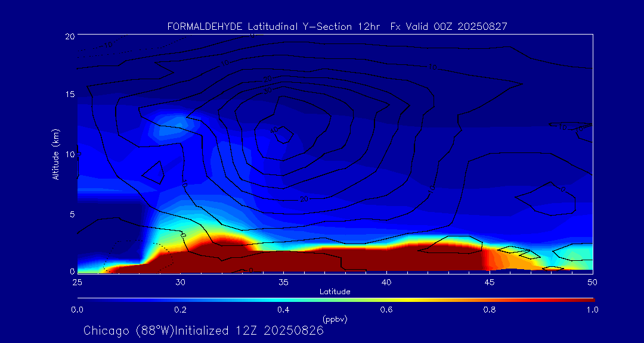The image size is (644, 343).
Task: Click the 'Latitude' x-axis label
Action: pos(335,292)
